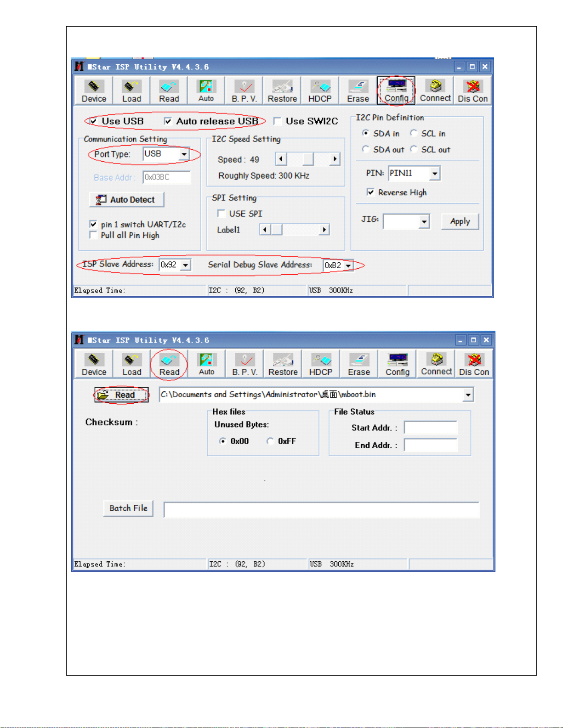Open the PIN dropdown showing PIN11
This screenshot has height=728, width=563.
coord(435,174)
